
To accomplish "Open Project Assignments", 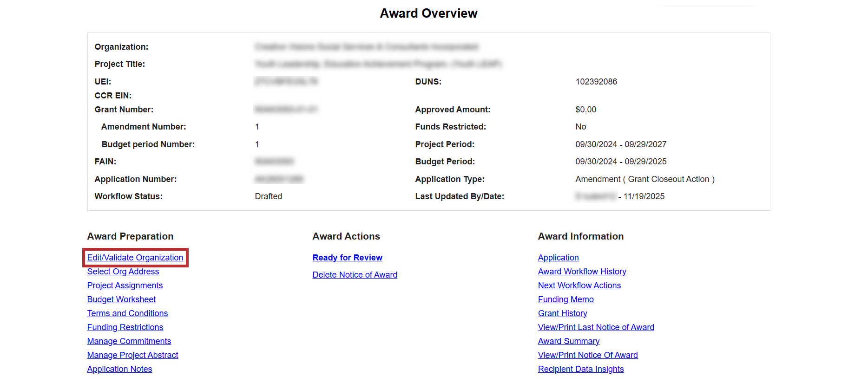I will (125, 286).
